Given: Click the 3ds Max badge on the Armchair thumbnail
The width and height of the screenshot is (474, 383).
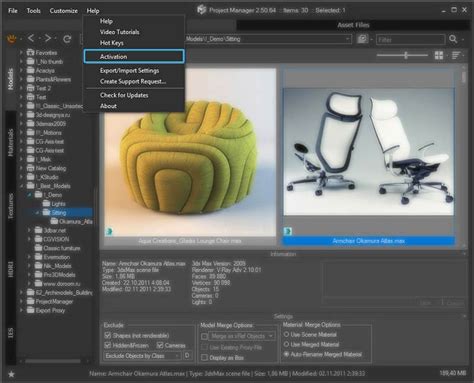Looking at the screenshot, I should pyautogui.click(x=287, y=231).
